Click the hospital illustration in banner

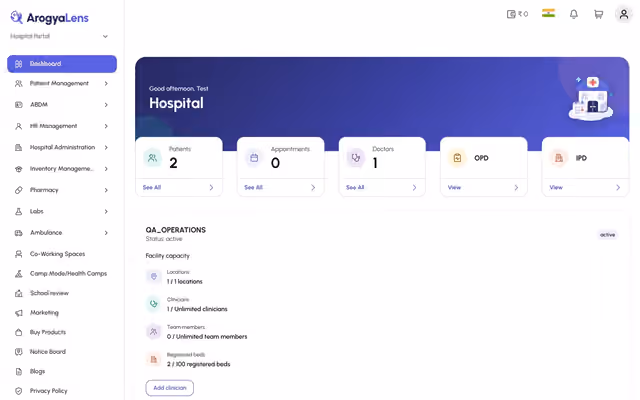tap(591, 99)
